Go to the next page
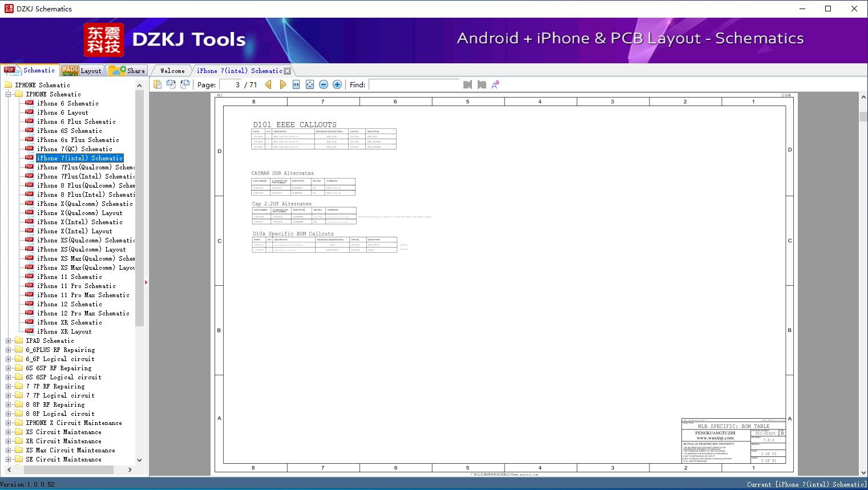The image size is (868, 490). 282,84
